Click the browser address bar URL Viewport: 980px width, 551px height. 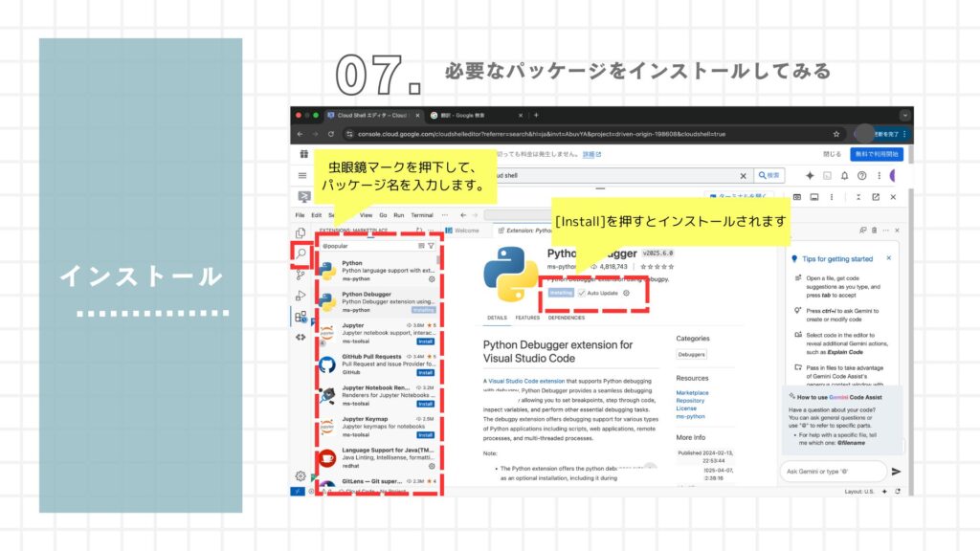click(542, 134)
